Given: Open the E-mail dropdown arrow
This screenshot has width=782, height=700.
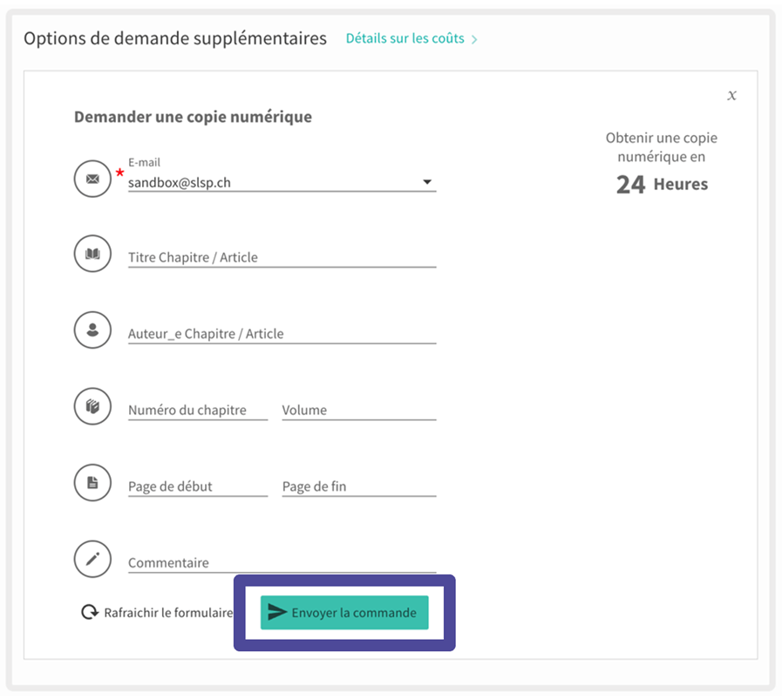Looking at the screenshot, I should click(x=427, y=182).
